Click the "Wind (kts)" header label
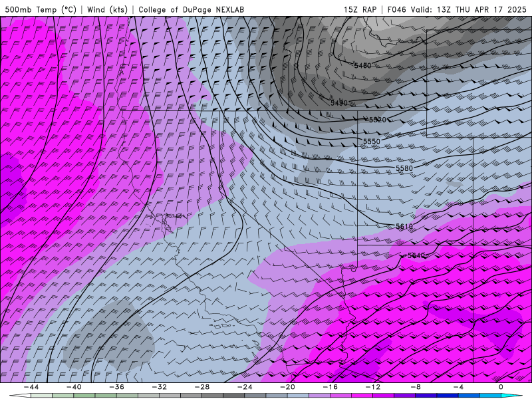The height and width of the screenshot is (399, 532). coord(107,9)
